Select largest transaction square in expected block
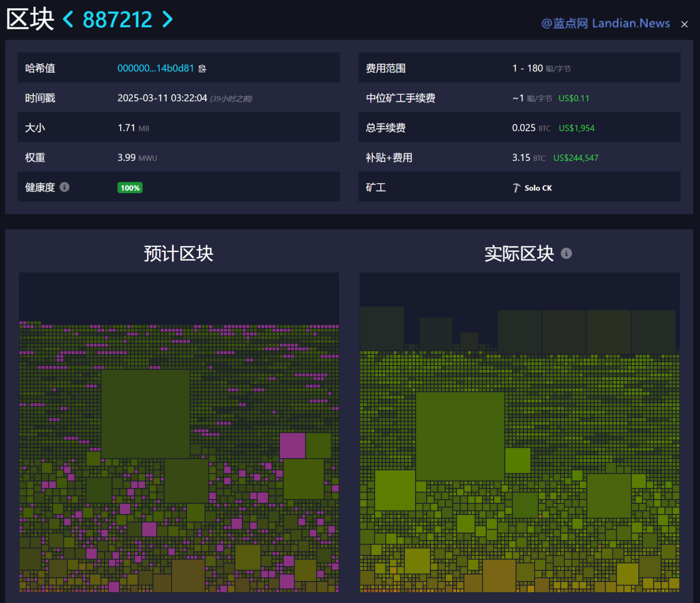The image size is (700, 603). pos(145,414)
